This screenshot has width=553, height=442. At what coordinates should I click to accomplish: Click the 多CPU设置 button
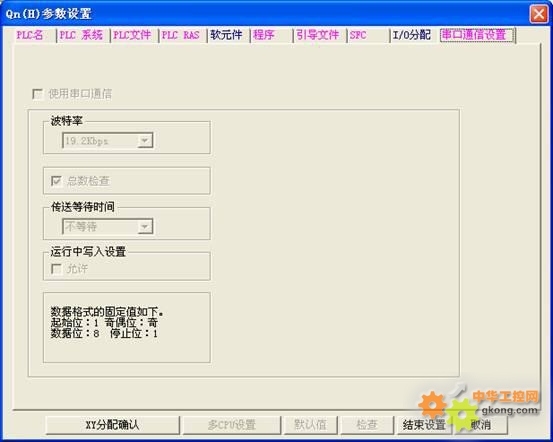[231, 425]
